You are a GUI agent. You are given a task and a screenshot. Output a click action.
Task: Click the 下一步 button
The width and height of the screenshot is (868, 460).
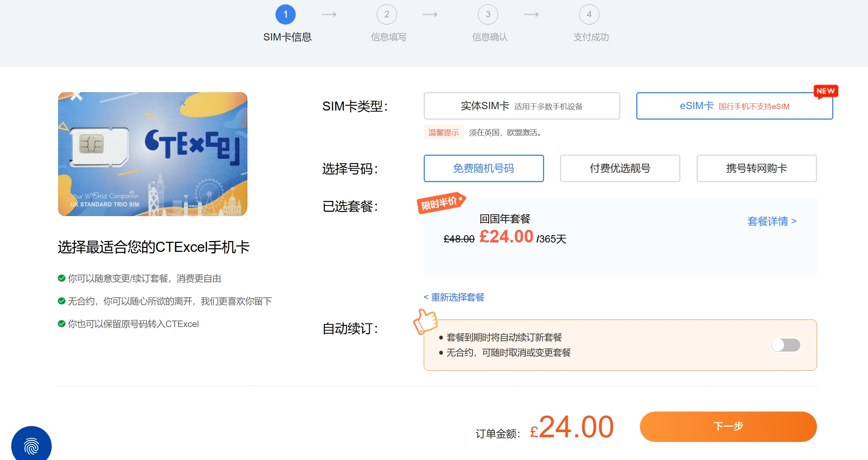click(728, 427)
